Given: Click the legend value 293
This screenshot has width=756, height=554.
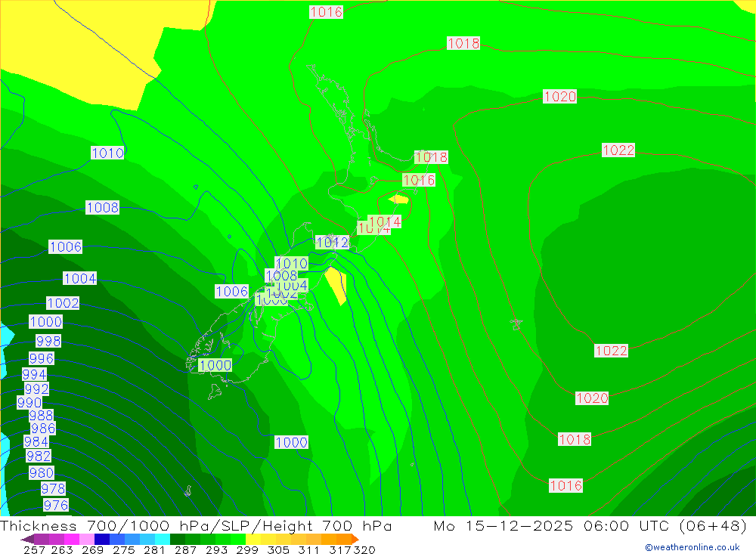Looking at the screenshot, I should (x=216, y=549).
